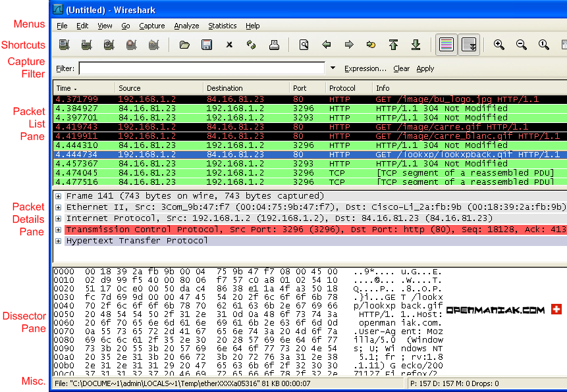
Task: Open the View menu
Action: point(105,26)
